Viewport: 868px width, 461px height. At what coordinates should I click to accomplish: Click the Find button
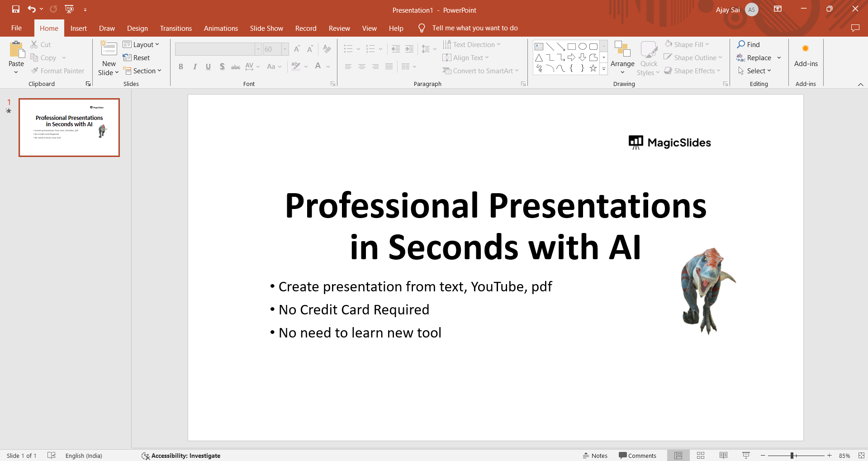[x=749, y=44]
